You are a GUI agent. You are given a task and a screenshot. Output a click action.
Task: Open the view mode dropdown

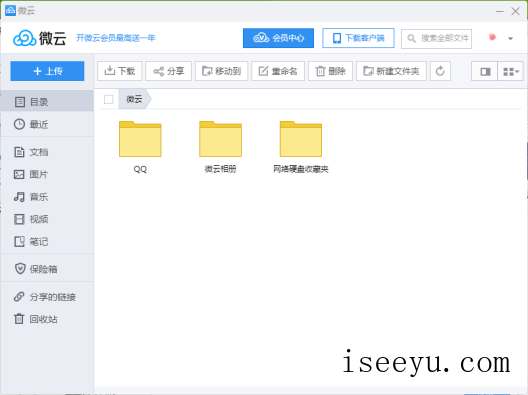tap(510, 71)
